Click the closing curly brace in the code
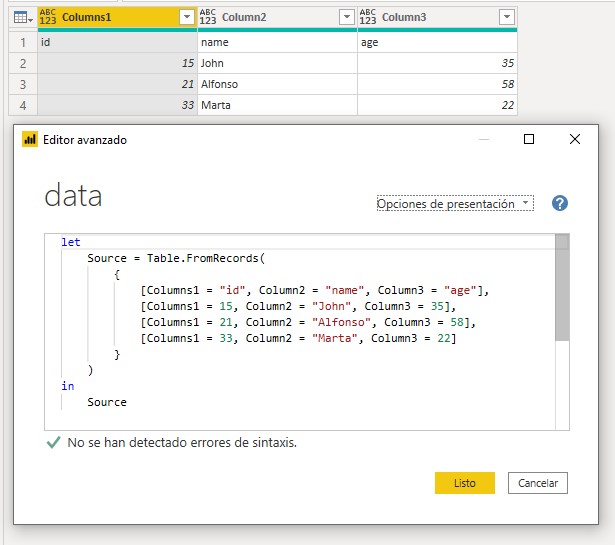 pyautogui.click(x=117, y=354)
